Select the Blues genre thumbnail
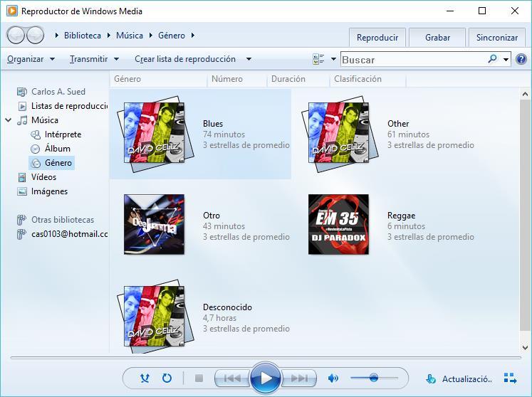The image size is (532, 397). [x=155, y=134]
